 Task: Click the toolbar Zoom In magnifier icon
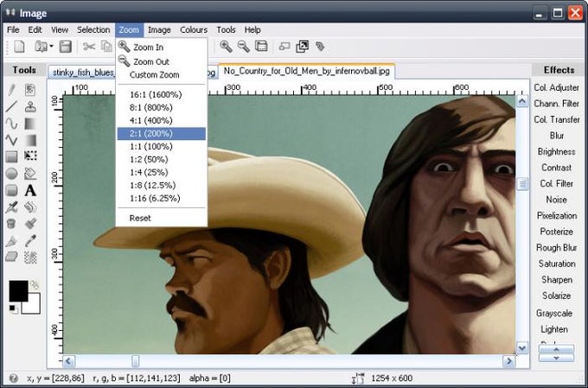(x=227, y=47)
